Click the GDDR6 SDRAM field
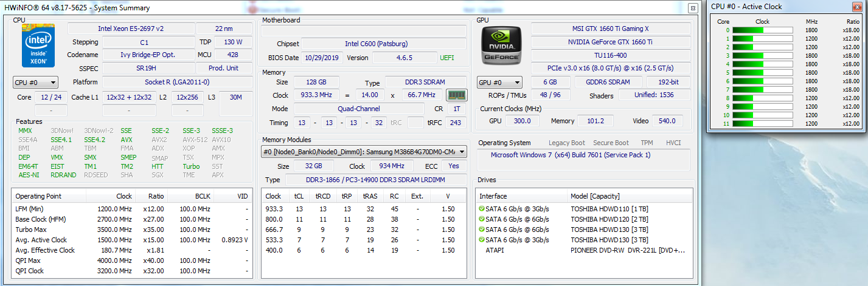The height and width of the screenshot is (286, 868). coord(608,82)
